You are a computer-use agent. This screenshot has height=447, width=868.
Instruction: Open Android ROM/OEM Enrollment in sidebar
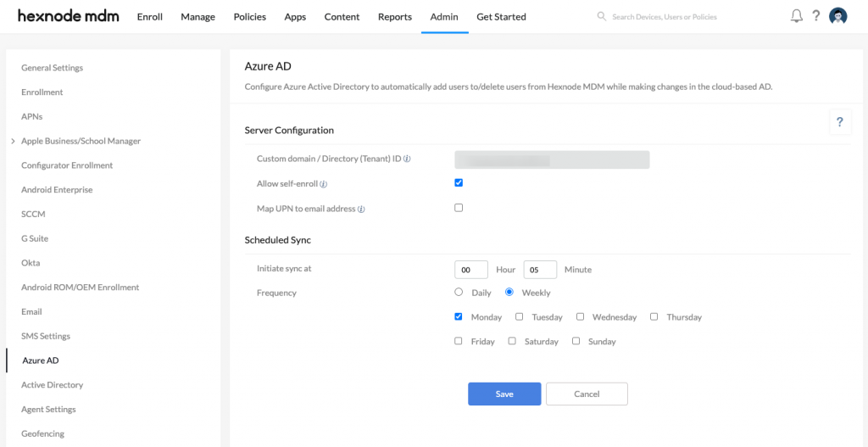[81, 287]
